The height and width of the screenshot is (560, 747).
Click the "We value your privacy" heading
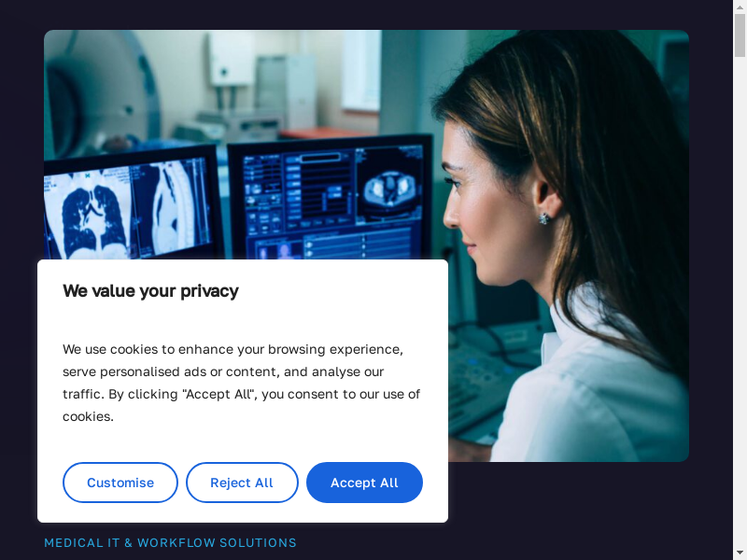pos(150,290)
